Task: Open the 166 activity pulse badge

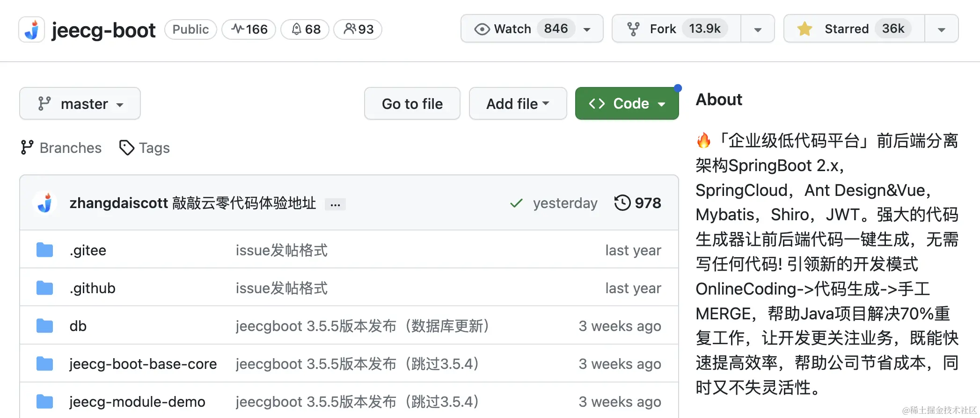Action: [249, 29]
